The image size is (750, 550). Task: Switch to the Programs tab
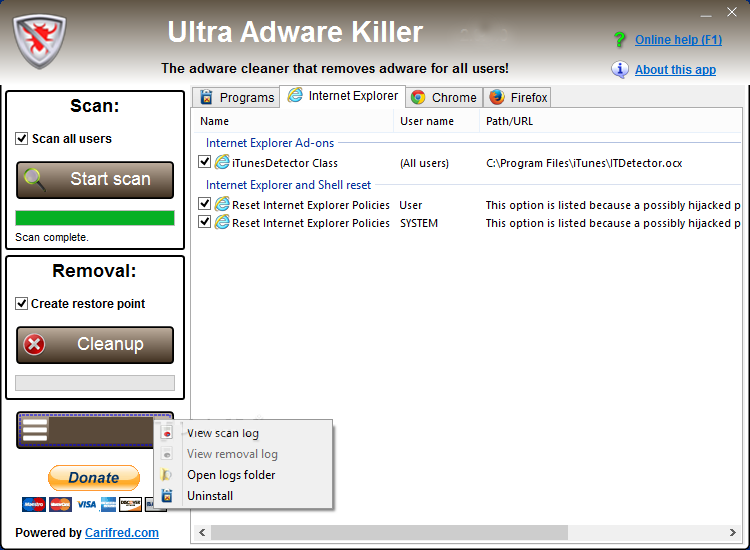click(236, 98)
